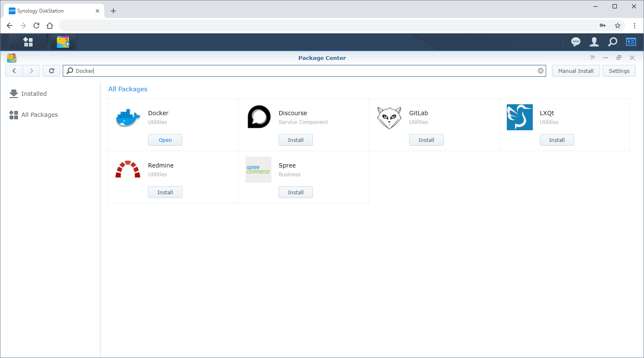Install the Spree package
644x358 pixels.
296,192
